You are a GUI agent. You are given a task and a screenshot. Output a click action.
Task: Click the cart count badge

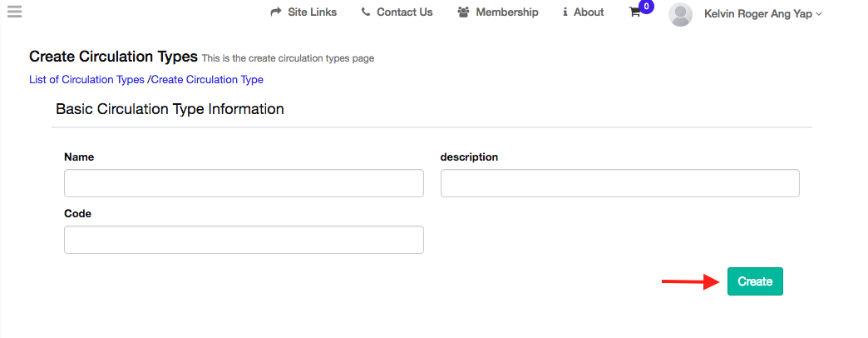pyautogui.click(x=647, y=7)
